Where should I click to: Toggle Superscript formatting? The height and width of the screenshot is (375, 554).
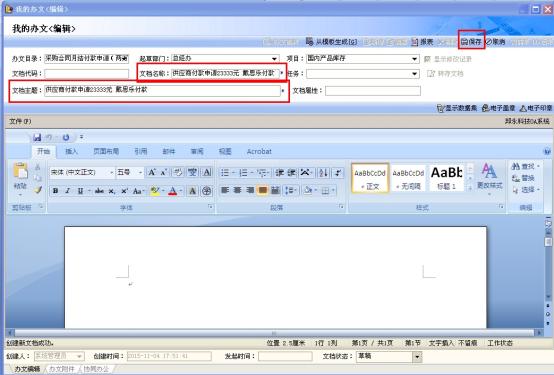pos(124,191)
